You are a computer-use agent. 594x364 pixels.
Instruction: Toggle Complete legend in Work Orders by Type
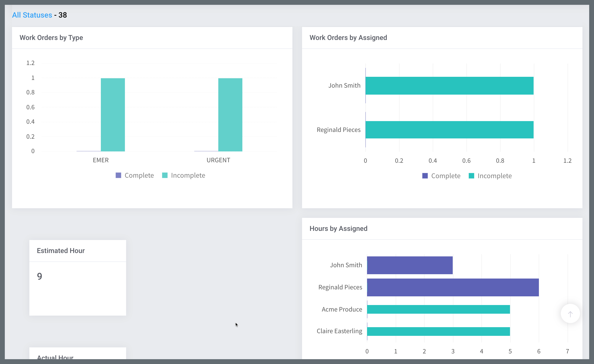pos(139,175)
